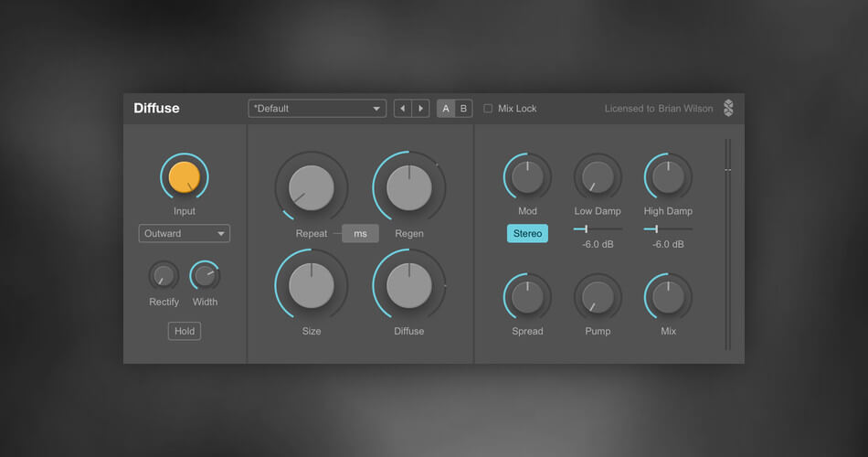Toggle the Hold button
Screen dimensions: 868x457
coord(184,331)
